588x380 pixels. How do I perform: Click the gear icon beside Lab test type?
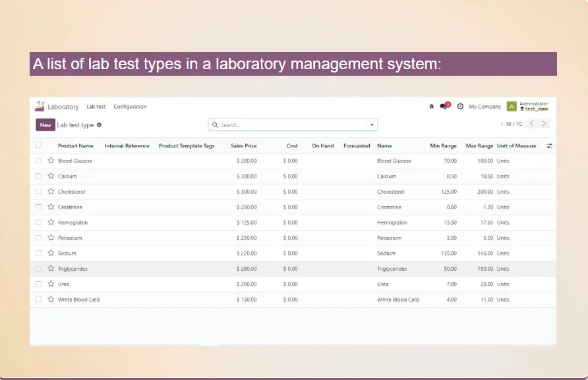100,124
